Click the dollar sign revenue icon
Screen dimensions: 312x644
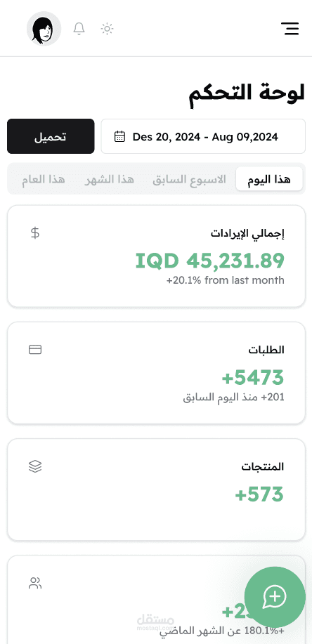35,233
